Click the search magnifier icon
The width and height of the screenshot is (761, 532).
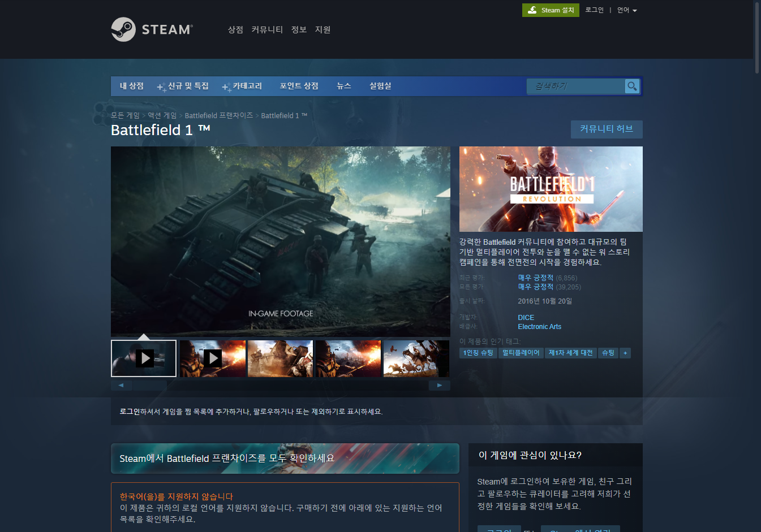(632, 86)
